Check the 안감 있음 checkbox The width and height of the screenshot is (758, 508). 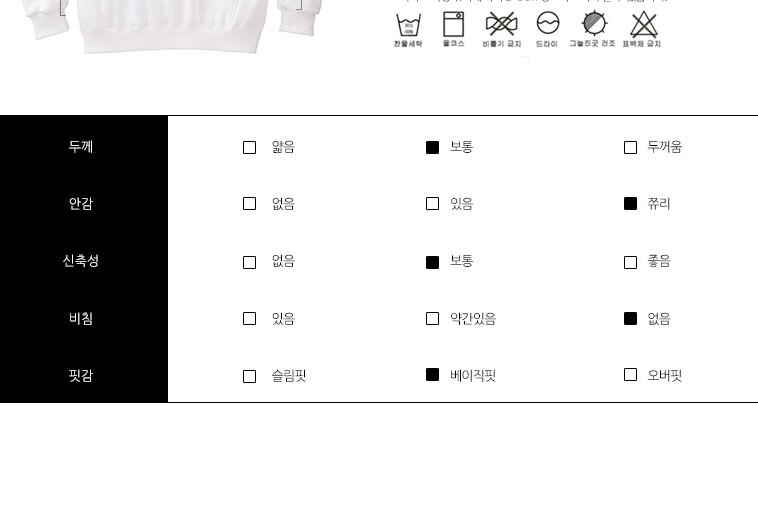click(433, 203)
